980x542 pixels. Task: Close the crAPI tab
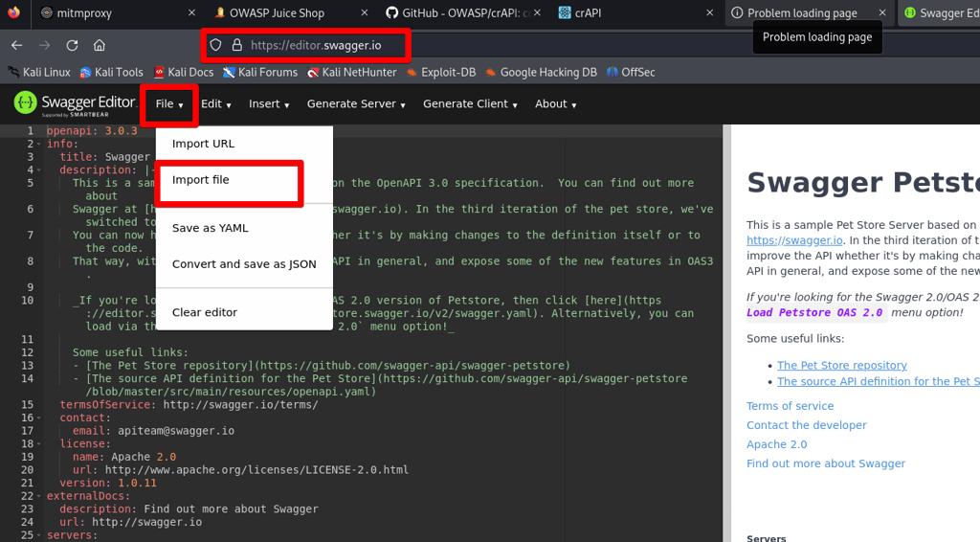(709, 12)
